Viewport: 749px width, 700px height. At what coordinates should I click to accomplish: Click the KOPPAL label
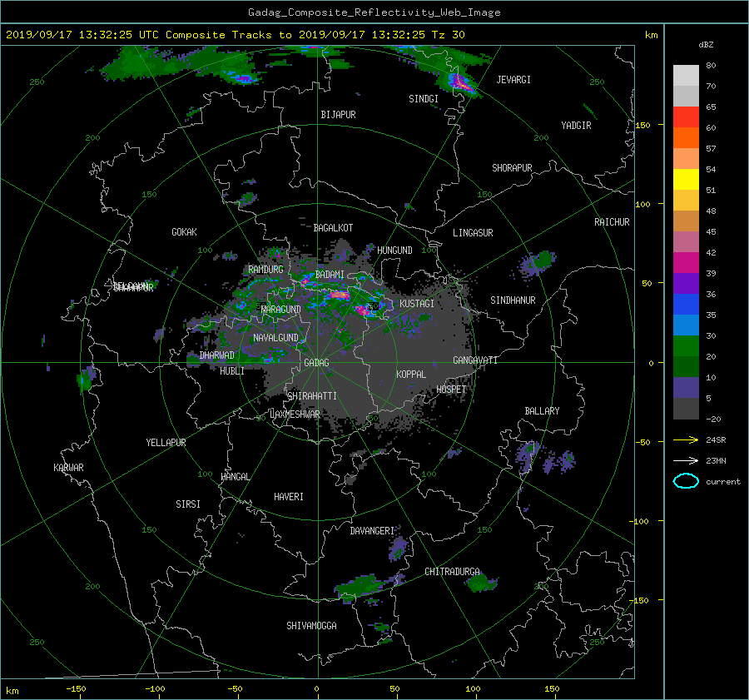point(411,375)
